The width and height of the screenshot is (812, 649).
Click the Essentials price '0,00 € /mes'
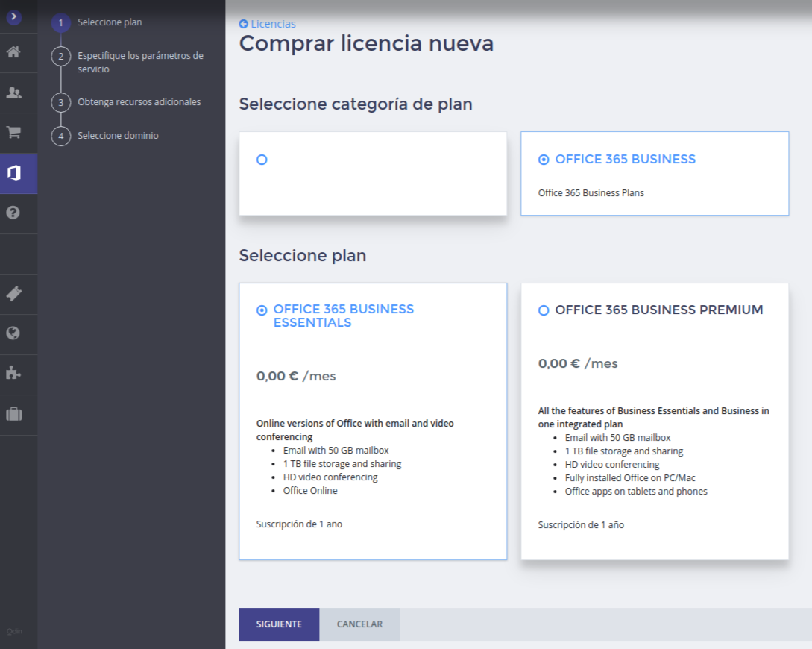296,376
